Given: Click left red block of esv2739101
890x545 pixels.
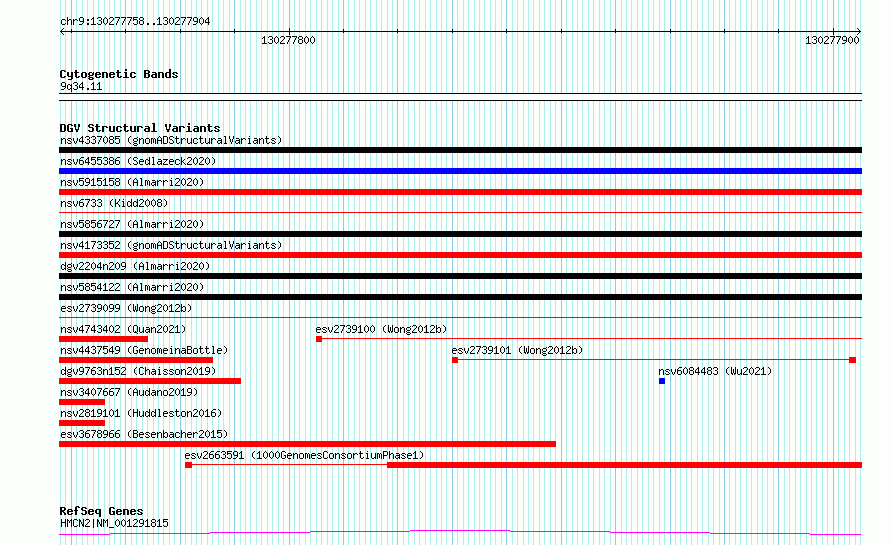Looking at the screenshot, I should point(455,360).
